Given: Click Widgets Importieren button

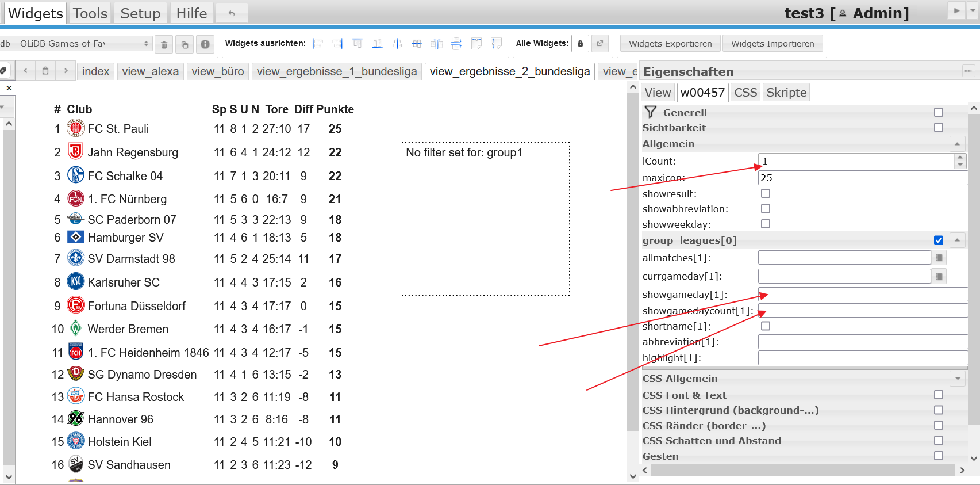Looking at the screenshot, I should point(773,44).
